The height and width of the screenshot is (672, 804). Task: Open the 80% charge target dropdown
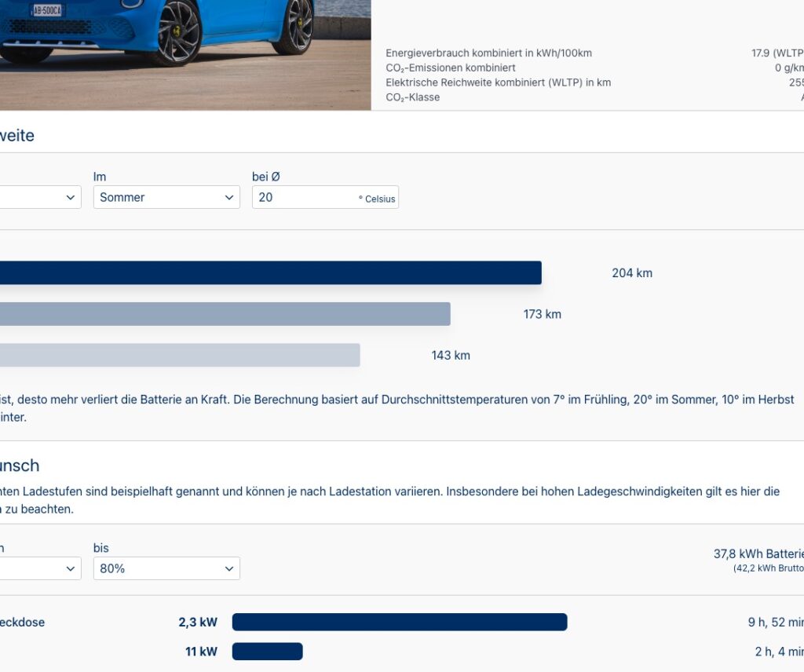point(166,568)
